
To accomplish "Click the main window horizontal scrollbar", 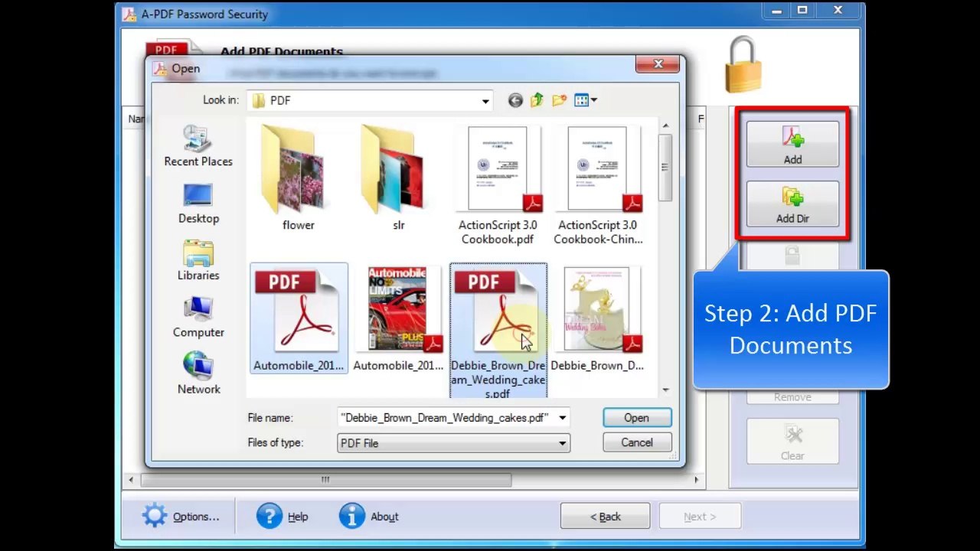I will click(325, 480).
